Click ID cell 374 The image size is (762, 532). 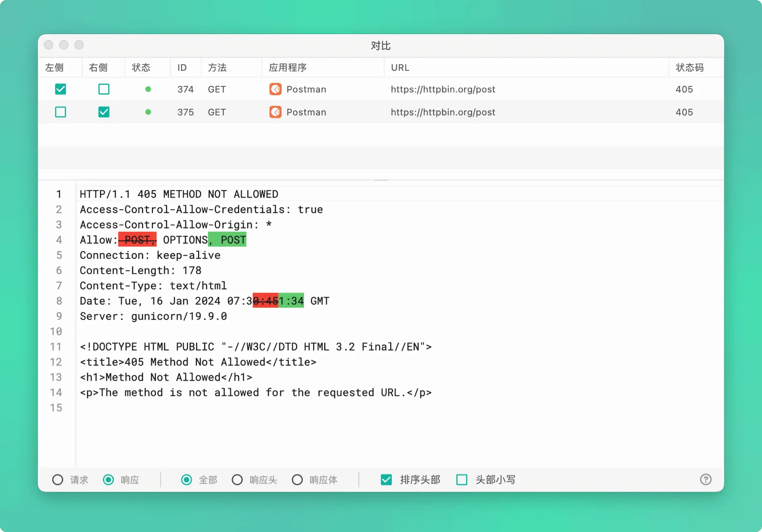[x=185, y=89]
